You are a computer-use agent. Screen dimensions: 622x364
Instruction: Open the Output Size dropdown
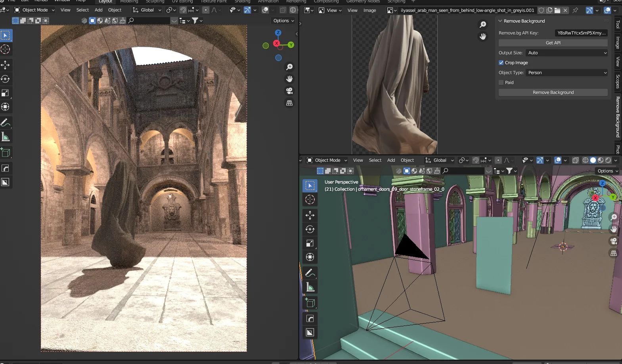click(567, 53)
